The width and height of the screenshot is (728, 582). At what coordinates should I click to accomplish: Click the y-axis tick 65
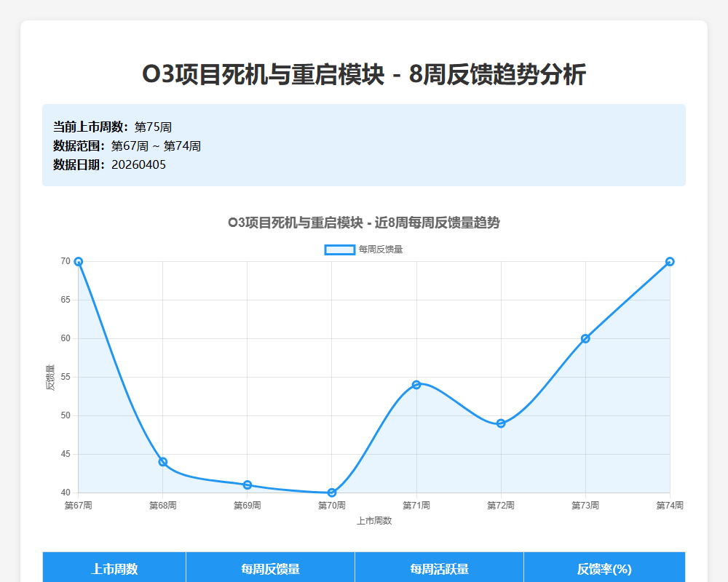66,300
